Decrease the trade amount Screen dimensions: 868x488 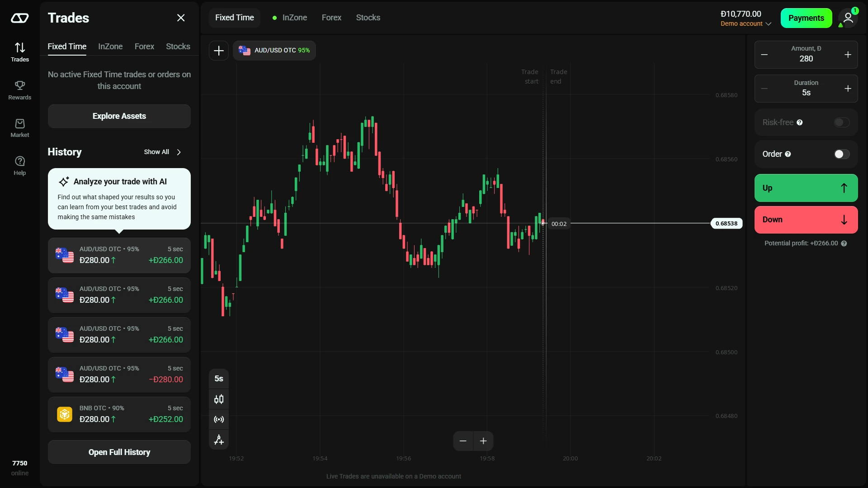pyautogui.click(x=764, y=55)
